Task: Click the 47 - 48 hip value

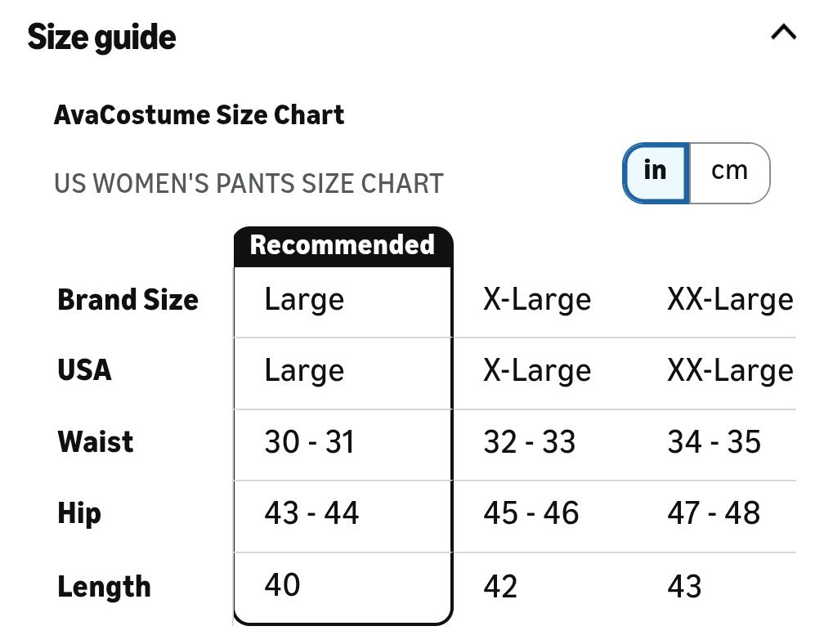Action: point(714,513)
